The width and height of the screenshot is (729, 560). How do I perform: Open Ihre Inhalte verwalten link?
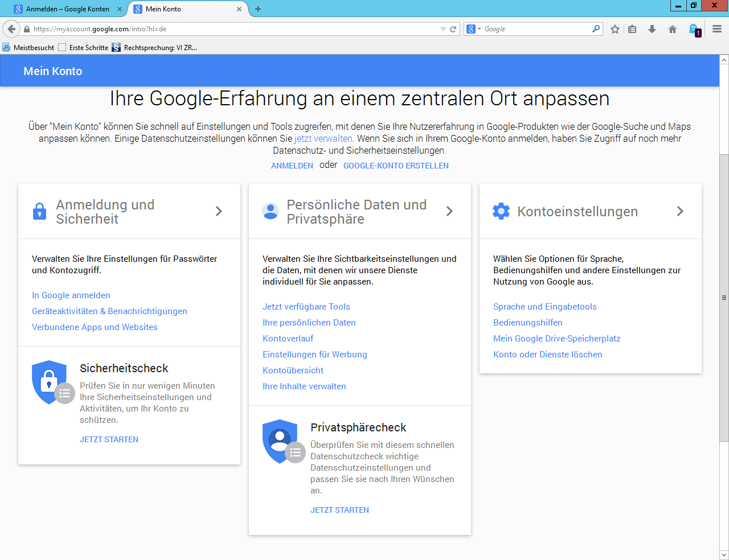coord(304,386)
